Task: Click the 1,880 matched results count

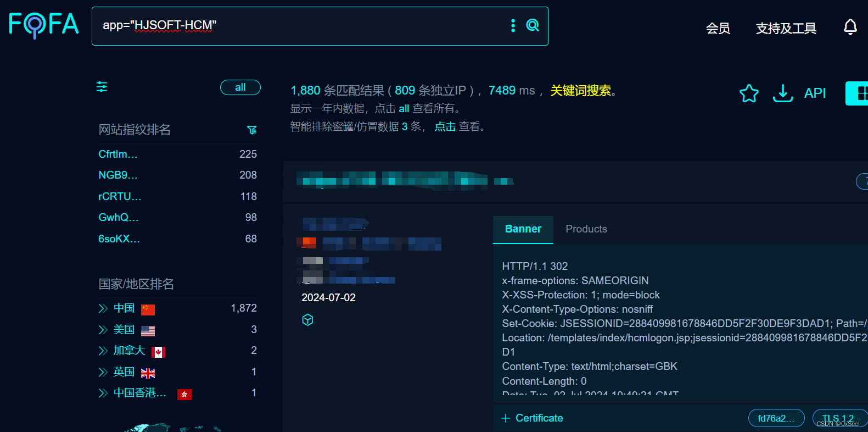Action: [305, 91]
